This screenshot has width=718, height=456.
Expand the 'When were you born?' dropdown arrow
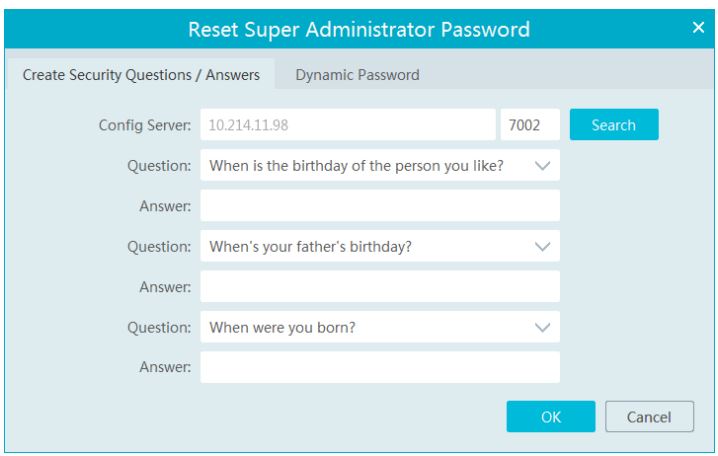542,327
